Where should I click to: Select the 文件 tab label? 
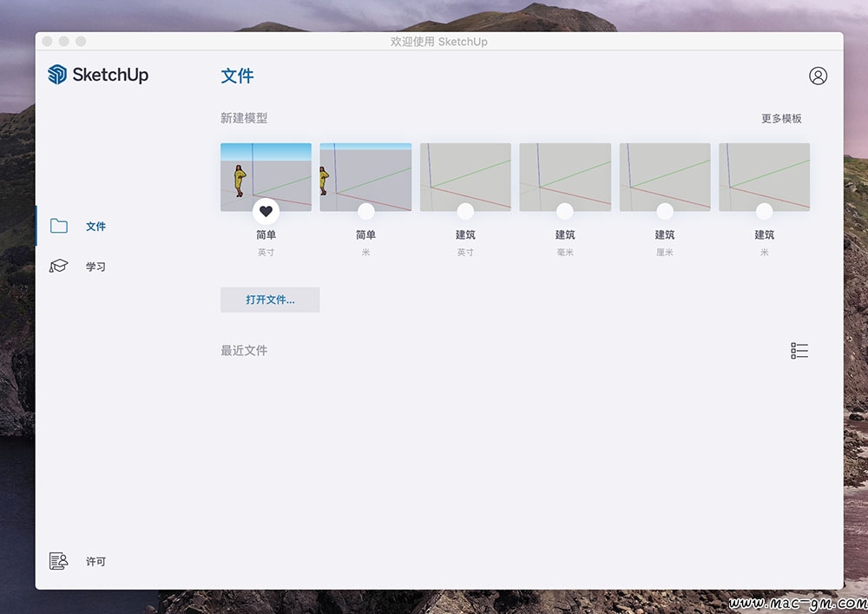tap(95, 227)
